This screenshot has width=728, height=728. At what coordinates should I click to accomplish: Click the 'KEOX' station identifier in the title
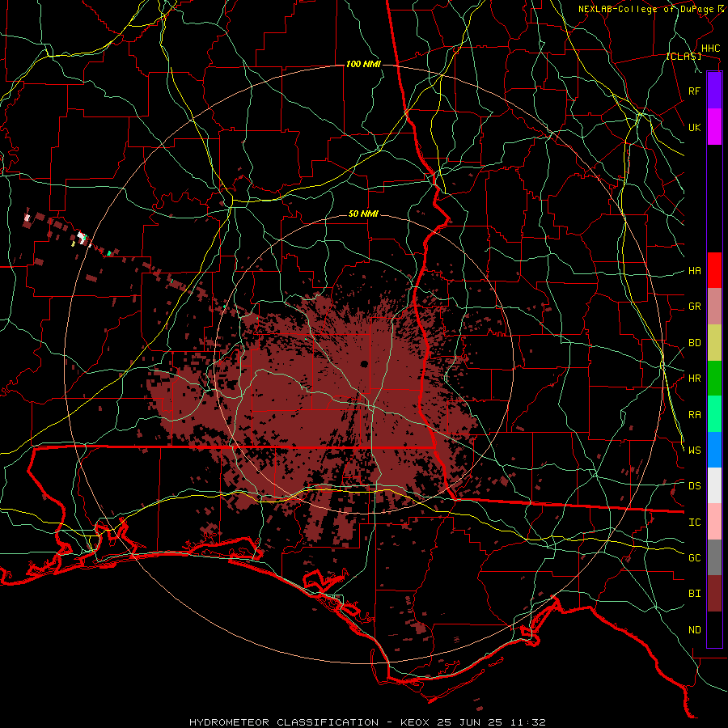415,722
